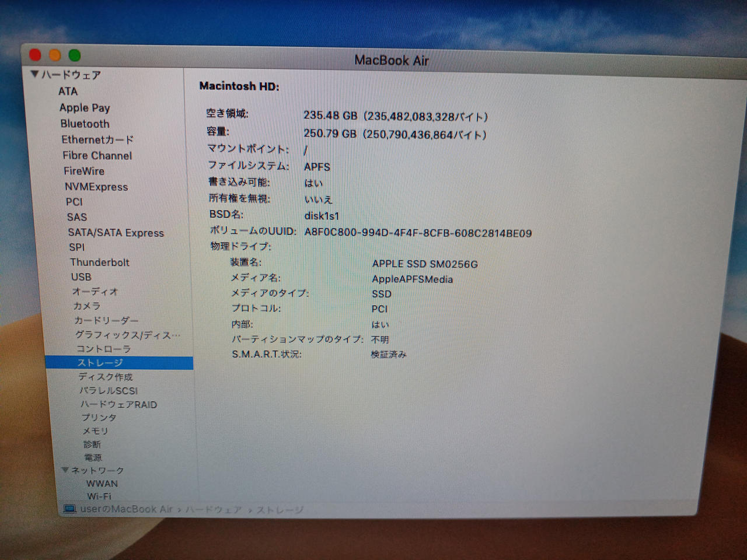The width and height of the screenshot is (747, 560).
Task: Click the 250.79 GB capacity value
Action: [395, 134]
